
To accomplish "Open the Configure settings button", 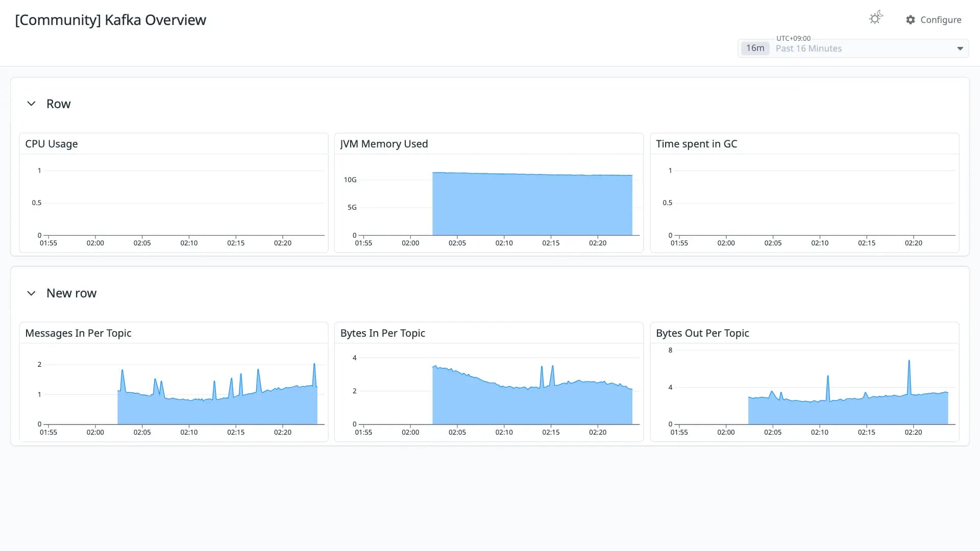I will [x=934, y=20].
